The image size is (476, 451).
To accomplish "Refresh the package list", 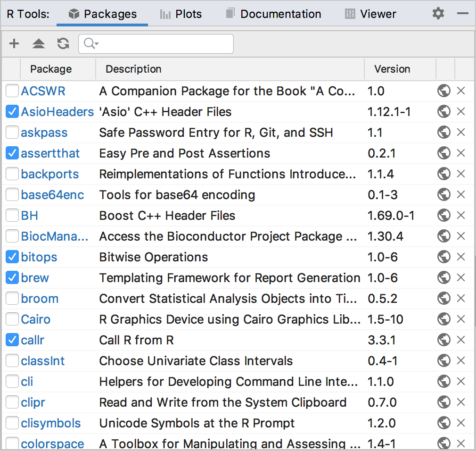I will [63, 43].
